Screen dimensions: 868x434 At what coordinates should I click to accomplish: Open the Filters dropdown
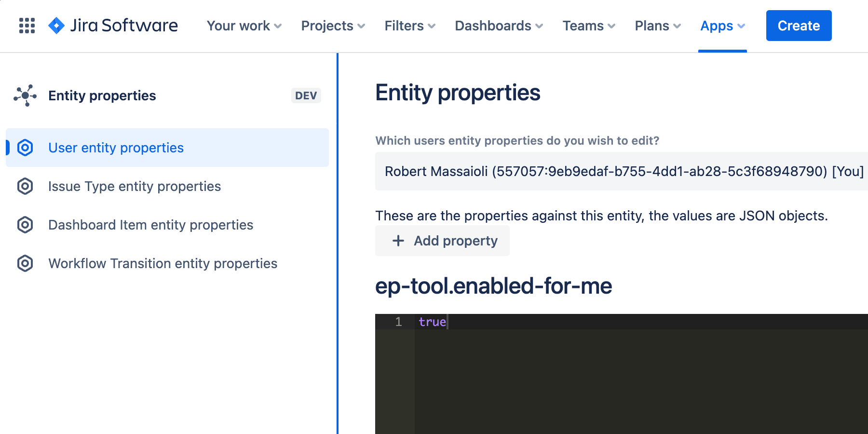click(410, 26)
